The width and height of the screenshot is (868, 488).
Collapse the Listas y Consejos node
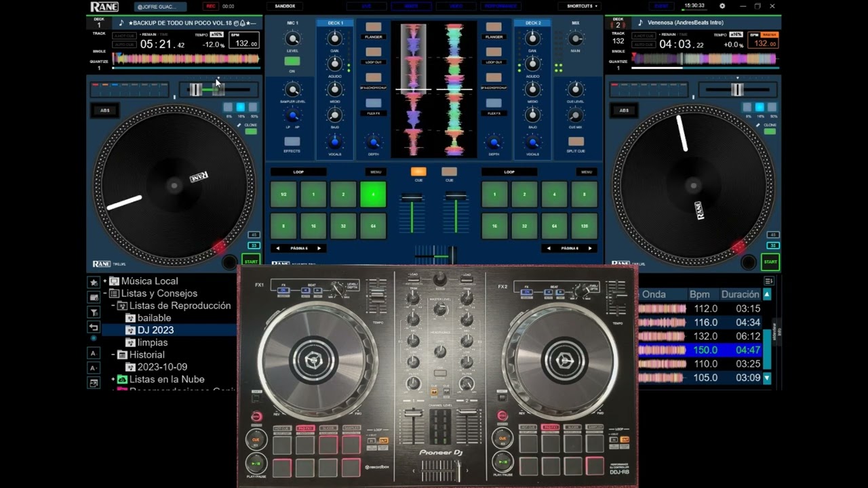point(105,293)
